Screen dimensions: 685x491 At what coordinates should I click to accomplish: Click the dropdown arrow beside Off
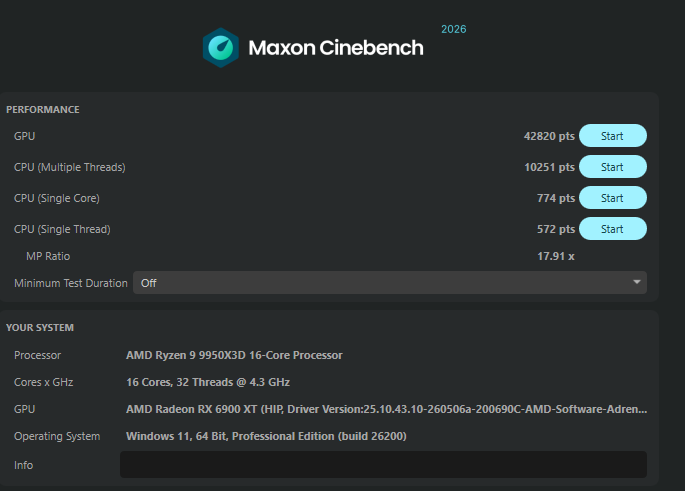[x=637, y=282]
